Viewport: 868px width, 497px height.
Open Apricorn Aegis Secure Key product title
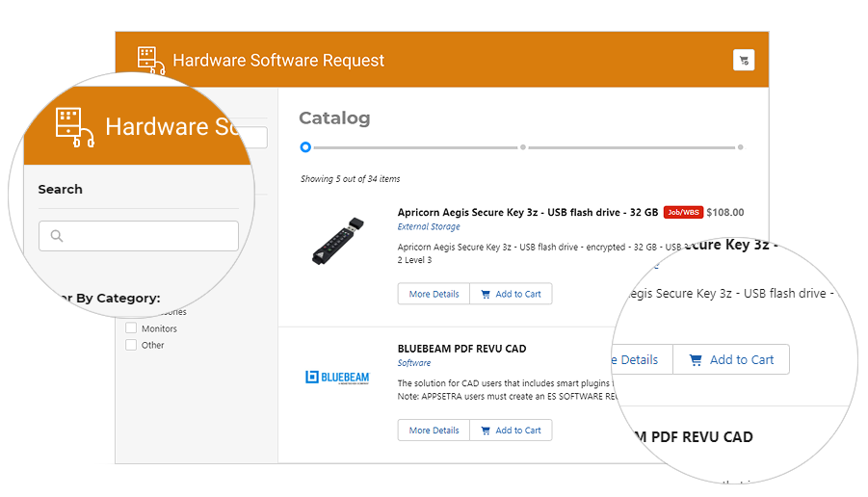tap(528, 213)
